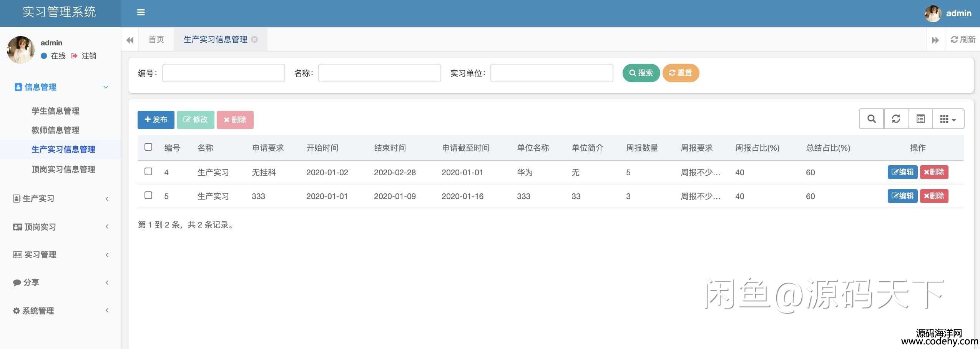Collapse the 信息管理 sidebar menu
This screenshot has width=980, height=349.
(60, 87)
